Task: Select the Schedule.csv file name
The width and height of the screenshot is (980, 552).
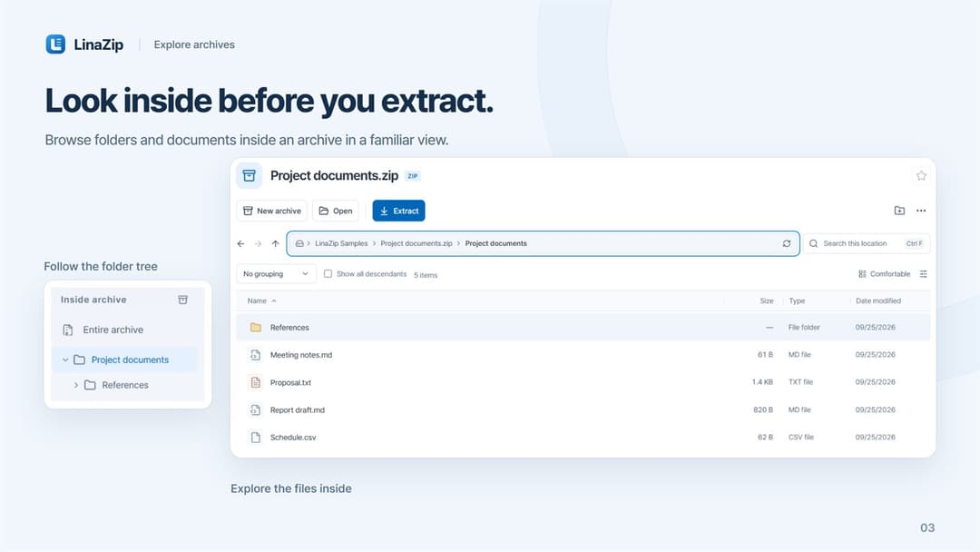Action: click(x=293, y=438)
